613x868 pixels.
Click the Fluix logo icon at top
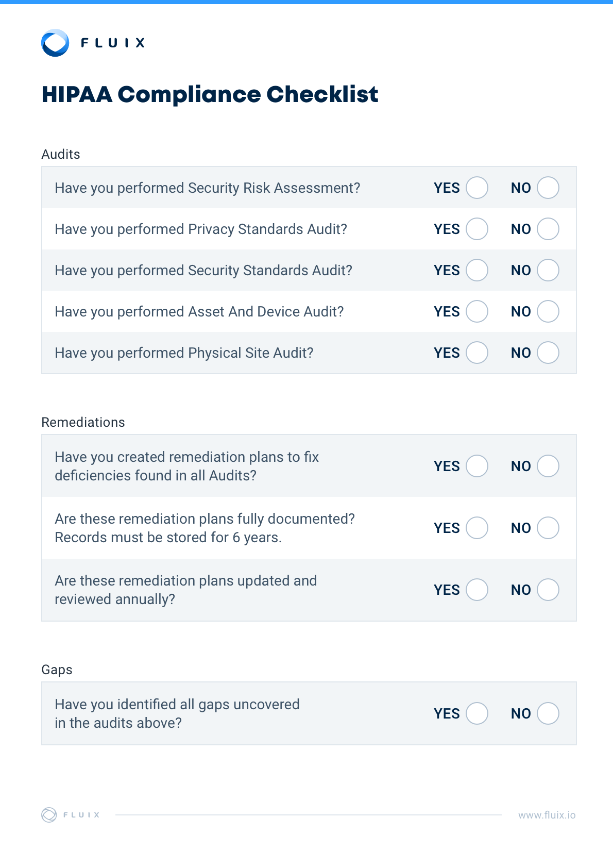(x=55, y=43)
